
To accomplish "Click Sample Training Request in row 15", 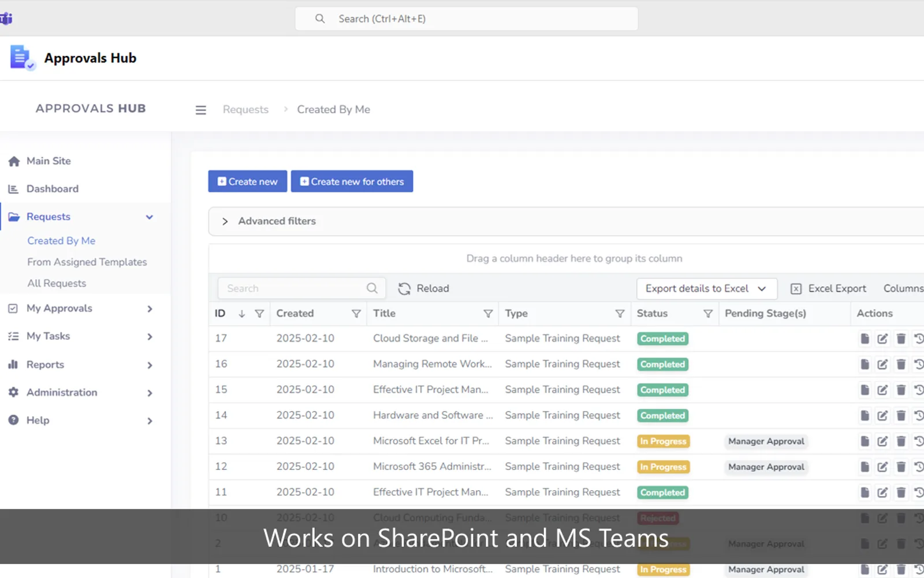I will point(562,390).
